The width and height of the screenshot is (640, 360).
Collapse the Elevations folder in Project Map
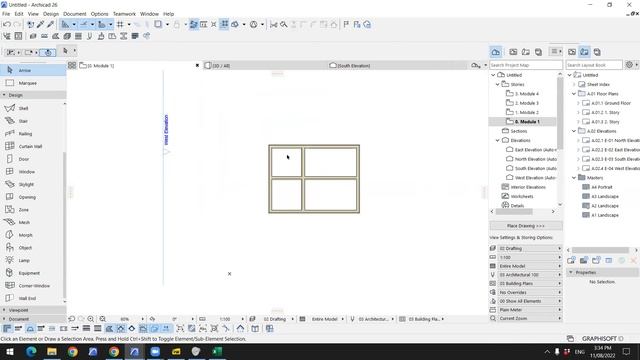(498, 140)
